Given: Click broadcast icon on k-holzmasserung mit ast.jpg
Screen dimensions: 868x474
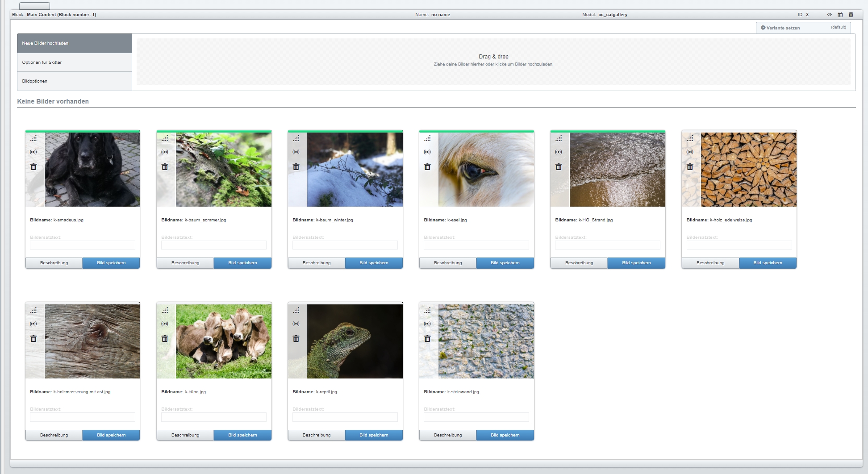Looking at the screenshot, I should click(x=33, y=324).
